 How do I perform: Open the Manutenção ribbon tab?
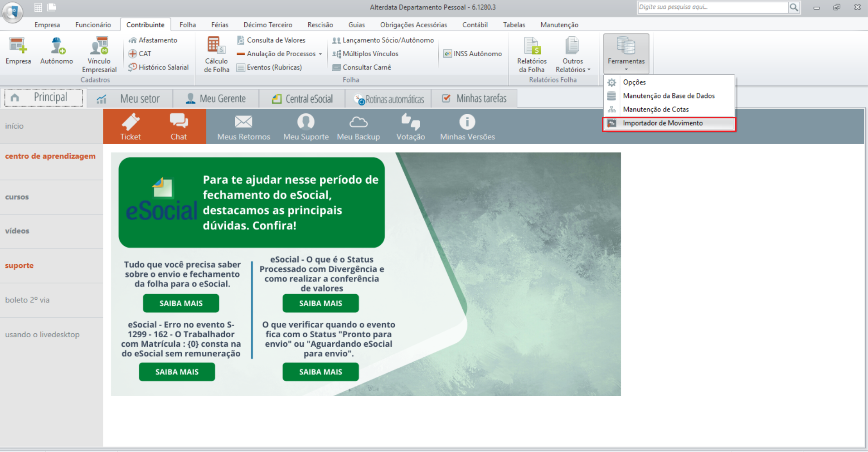pyautogui.click(x=559, y=24)
